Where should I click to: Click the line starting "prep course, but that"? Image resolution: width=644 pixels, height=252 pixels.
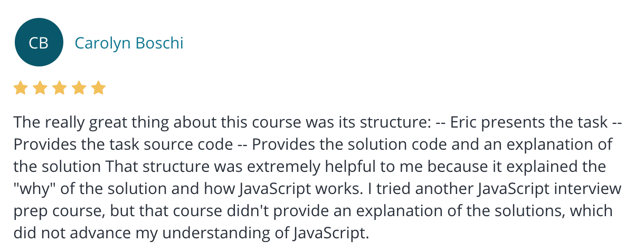click(x=313, y=211)
